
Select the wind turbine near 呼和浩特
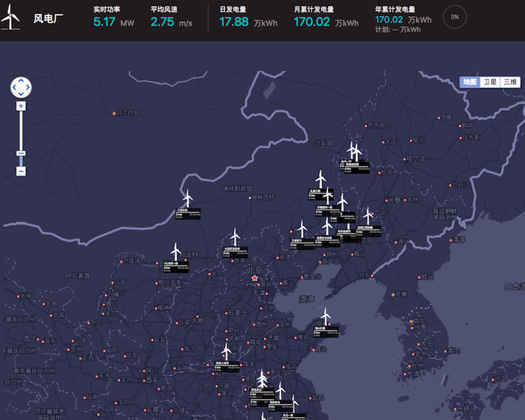175,252
